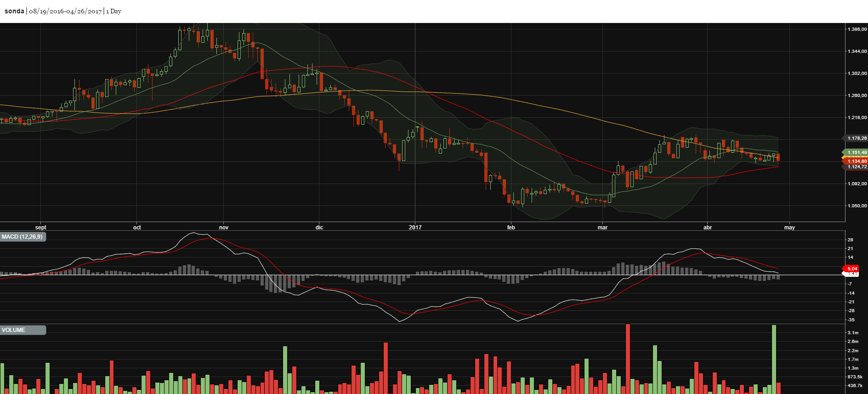Click the 'abr' label on the time axis
This screenshot has height=394, width=868.
click(708, 228)
